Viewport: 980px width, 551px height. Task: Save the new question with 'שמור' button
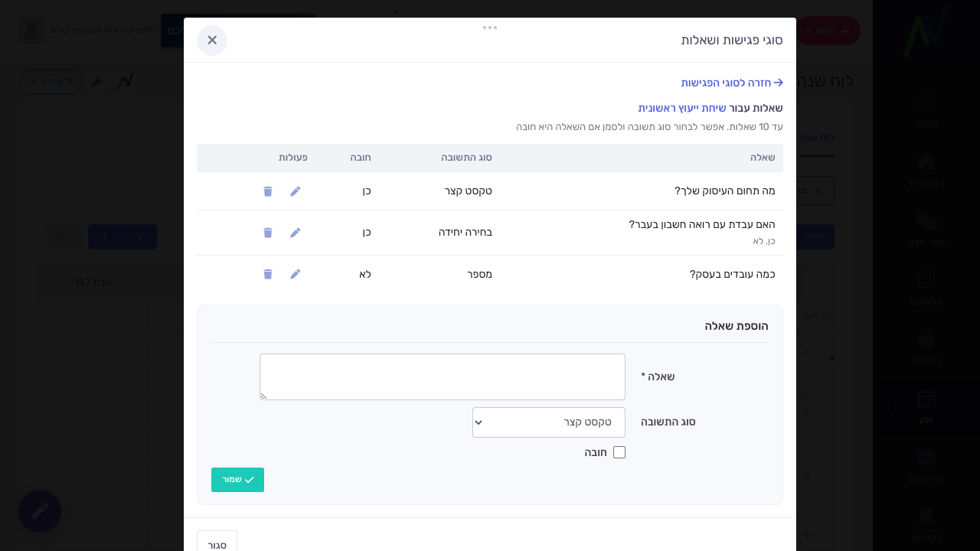tap(237, 480)
